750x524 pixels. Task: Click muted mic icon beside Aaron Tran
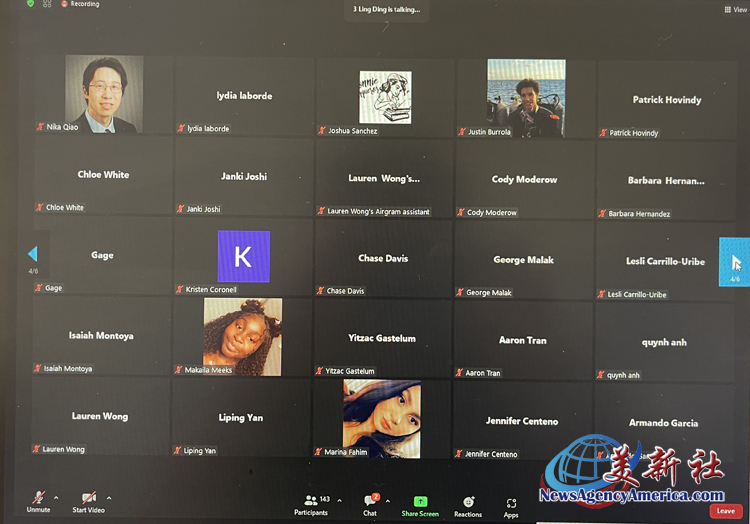[459, 372]
